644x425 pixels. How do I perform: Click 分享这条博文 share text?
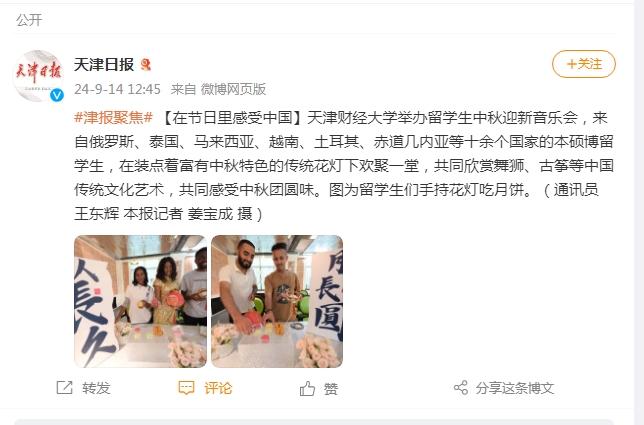coord(515,388)
